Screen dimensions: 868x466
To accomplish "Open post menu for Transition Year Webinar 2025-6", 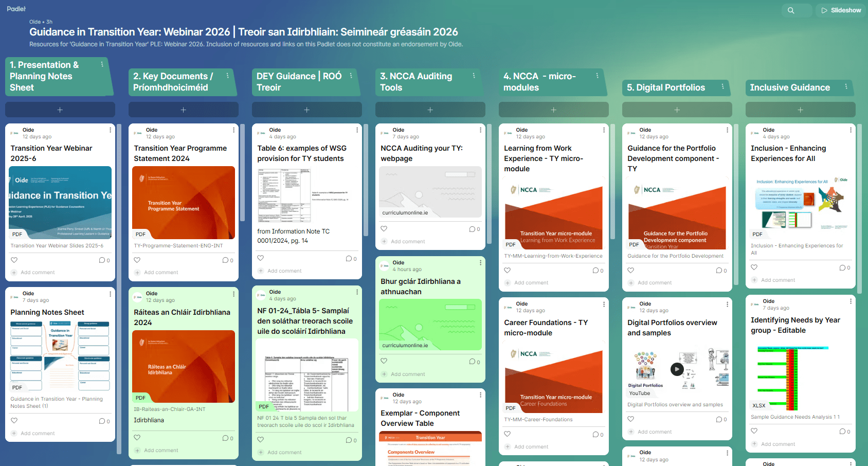I will click(110, 130).
